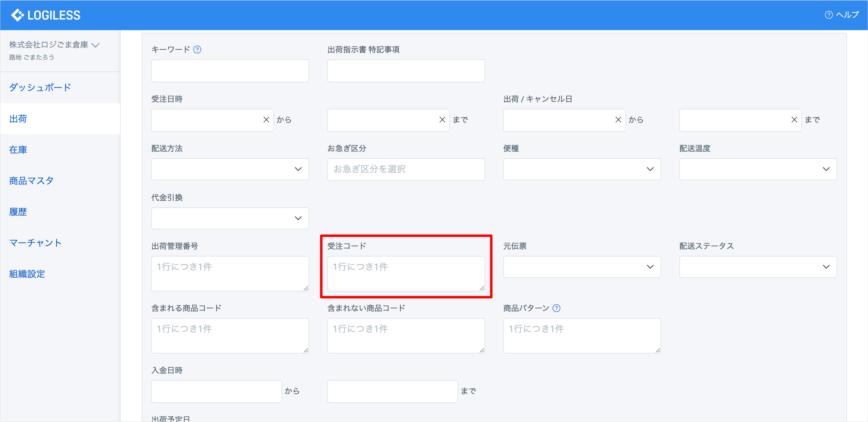Focus the 出荷管理番号 text area
The image size is (868, 422).
click(230, 274)
